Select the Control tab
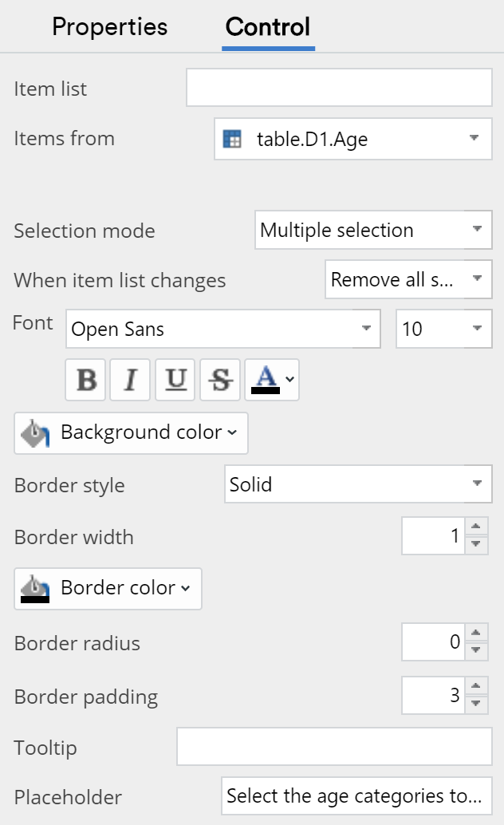This screenshot has height=825, width=504. click(x=268, y=26)
